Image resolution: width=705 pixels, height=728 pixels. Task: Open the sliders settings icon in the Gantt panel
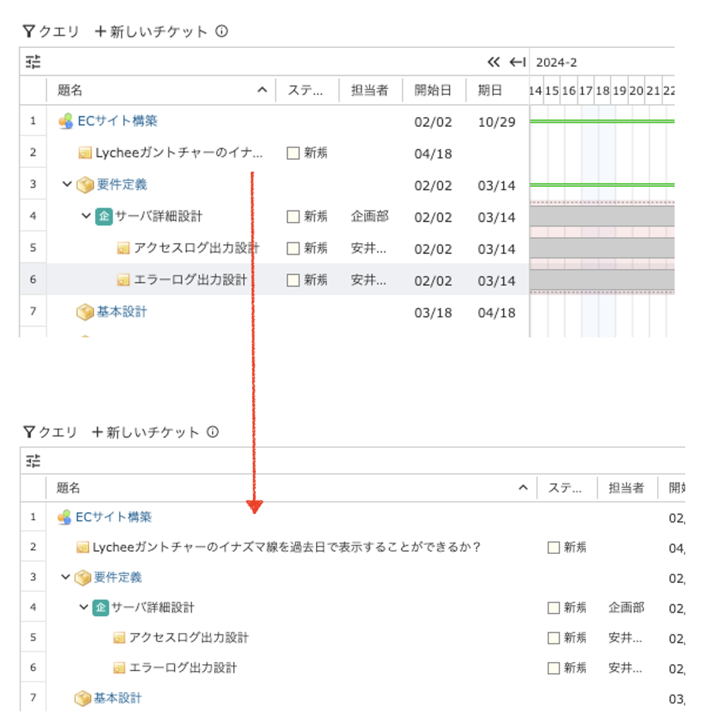33,62
